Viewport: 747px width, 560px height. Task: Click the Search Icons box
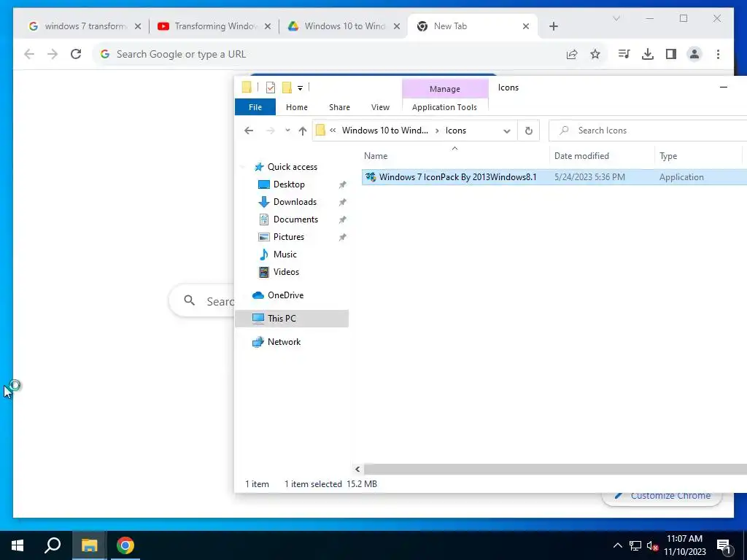[x=648, y=131]
